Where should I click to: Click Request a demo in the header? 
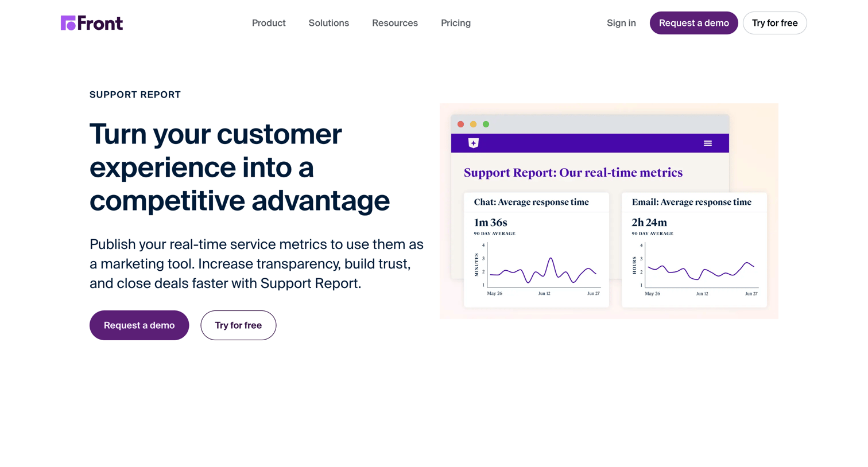coord(693,23)
